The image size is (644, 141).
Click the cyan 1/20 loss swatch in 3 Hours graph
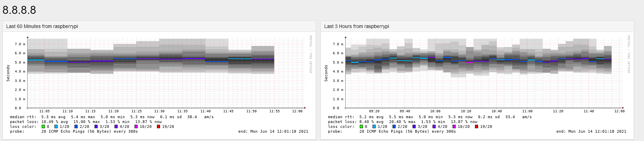374,126
